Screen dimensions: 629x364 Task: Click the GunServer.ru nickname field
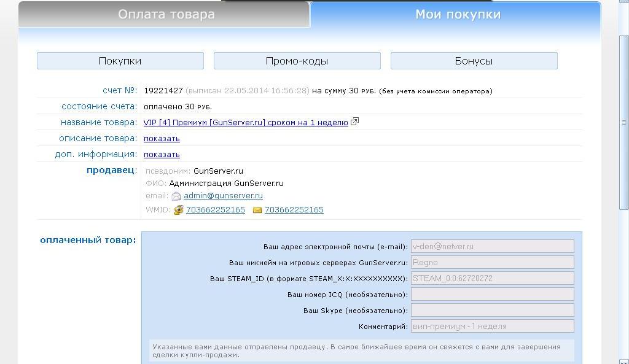point(492,262)
